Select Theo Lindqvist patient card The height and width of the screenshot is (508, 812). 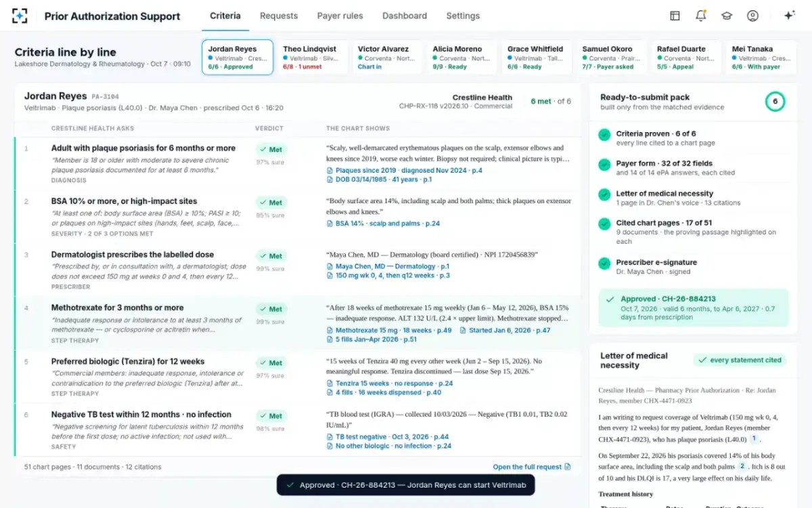point(312,58)
